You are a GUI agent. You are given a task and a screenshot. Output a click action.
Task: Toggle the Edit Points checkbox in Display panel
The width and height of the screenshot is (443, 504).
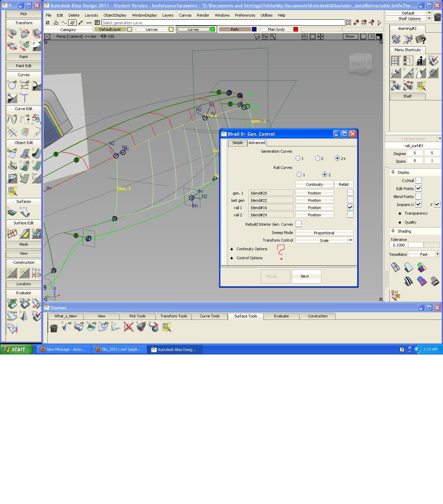click(419, 188)
